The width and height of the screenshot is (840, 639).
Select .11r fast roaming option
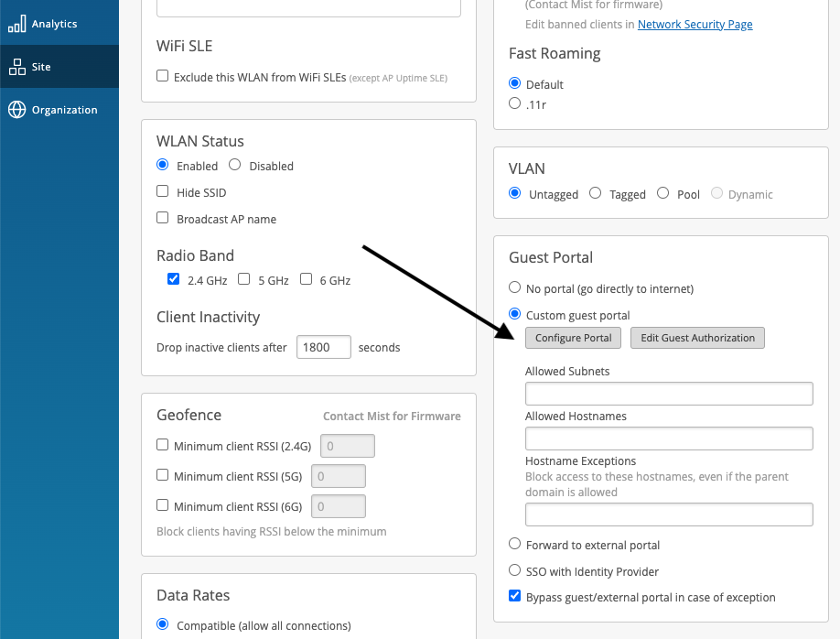[514, 104]
